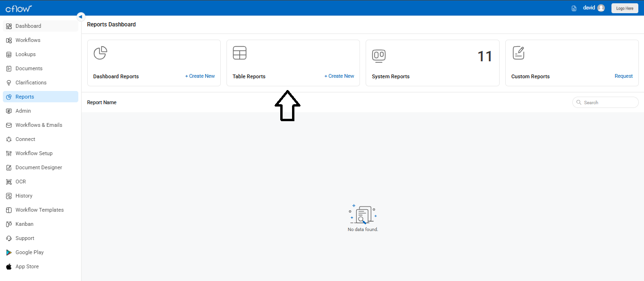Click the document icon beside username david
644x281 pixels.
pyautogui.click(x=574, y=8)
